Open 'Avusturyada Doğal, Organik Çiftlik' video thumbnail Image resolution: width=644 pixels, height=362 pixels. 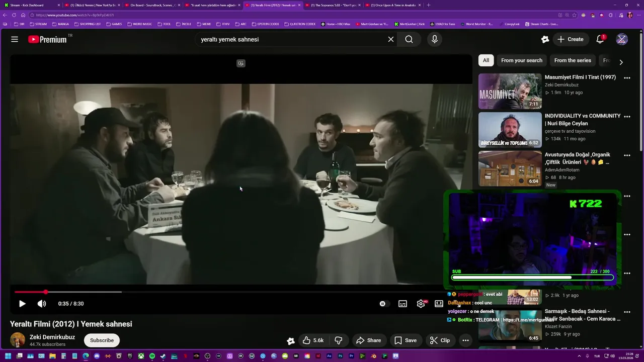[x=510, y=168]
